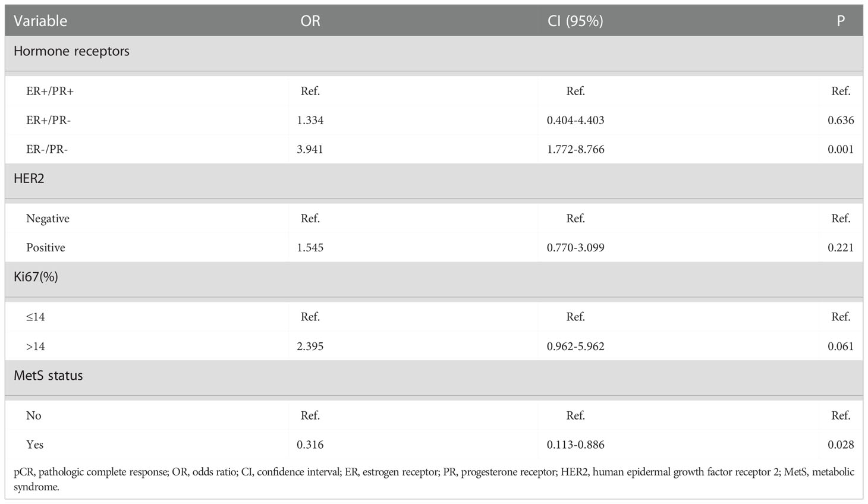Select the OR column header
The width and height of the screenshot is (868, 504).
pos(310,21)
